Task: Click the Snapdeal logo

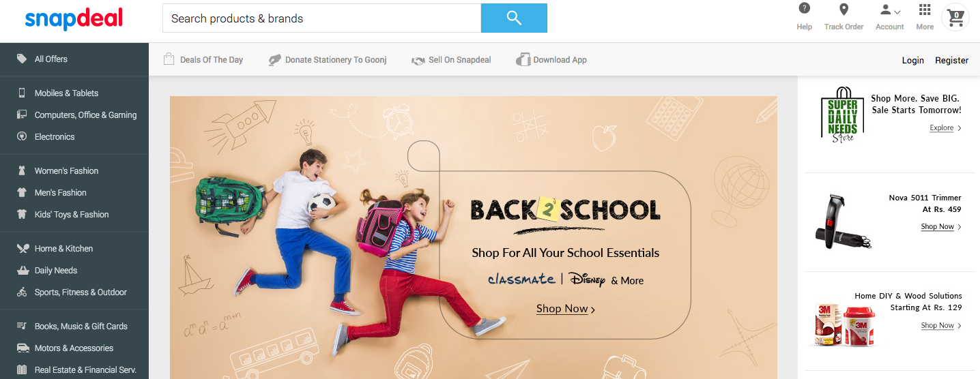Action: tap(74, 18)
